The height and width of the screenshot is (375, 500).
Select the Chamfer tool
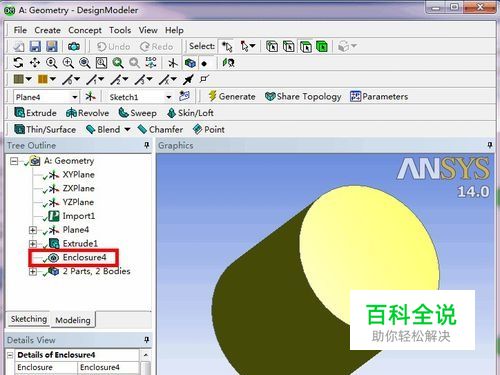pyautogui.click(x=160, y=129)
